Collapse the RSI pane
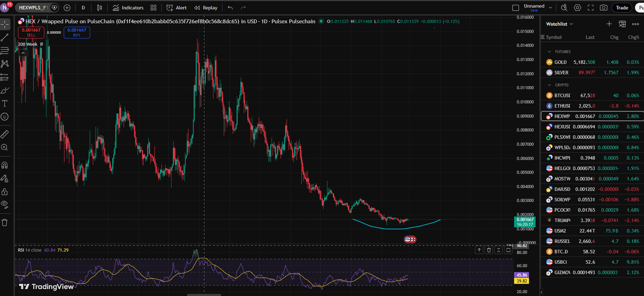The width and height of the screenshot is (644, 296). [498, 250]
